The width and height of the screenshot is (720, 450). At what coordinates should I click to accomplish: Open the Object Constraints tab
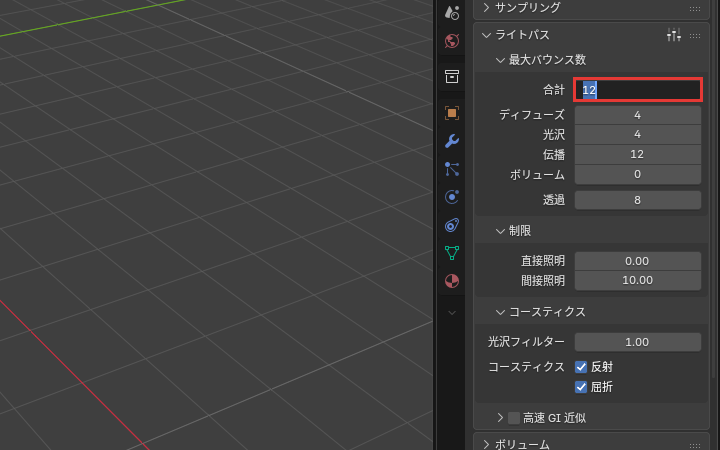(x=452, y=225)
